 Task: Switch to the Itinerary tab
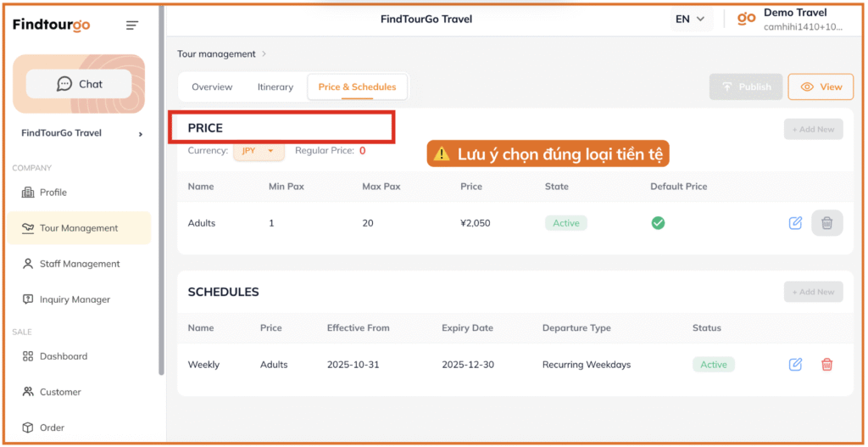(x=275, y=87)
